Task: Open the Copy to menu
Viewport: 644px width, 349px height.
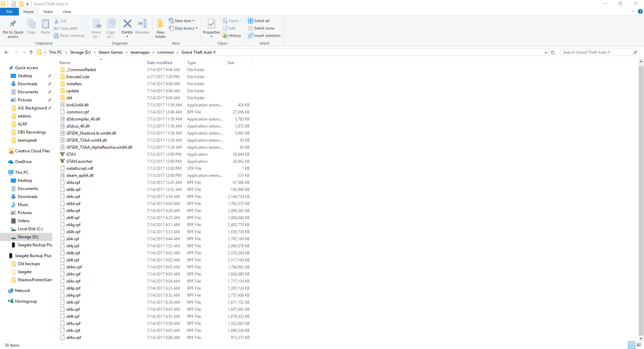Action: coord(110,28)
